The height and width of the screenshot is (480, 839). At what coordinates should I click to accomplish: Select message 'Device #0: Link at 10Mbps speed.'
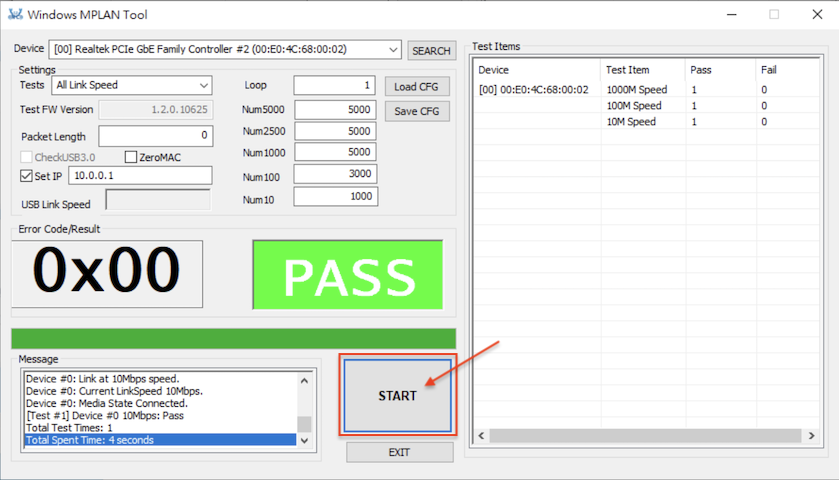pyautogui.click(x=161, y=378)
